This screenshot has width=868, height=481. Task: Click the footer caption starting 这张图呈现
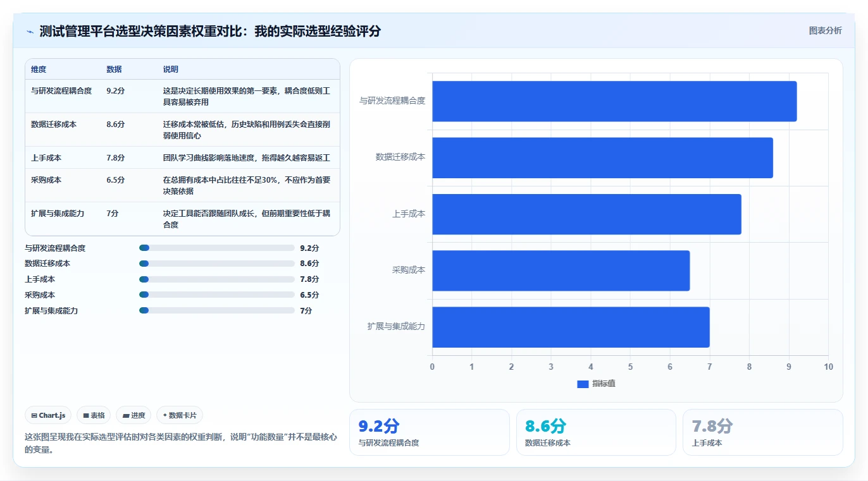(181, 443)
